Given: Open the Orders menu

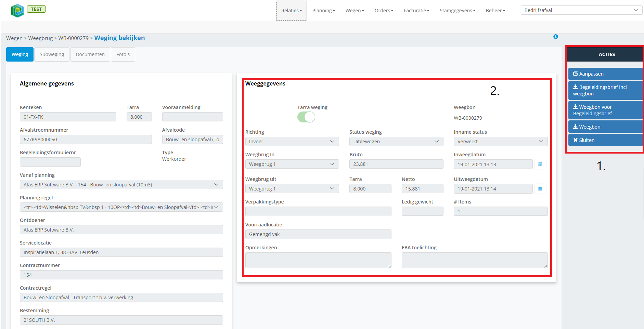Looking at the screenshot, I should [x=384, y=11].
